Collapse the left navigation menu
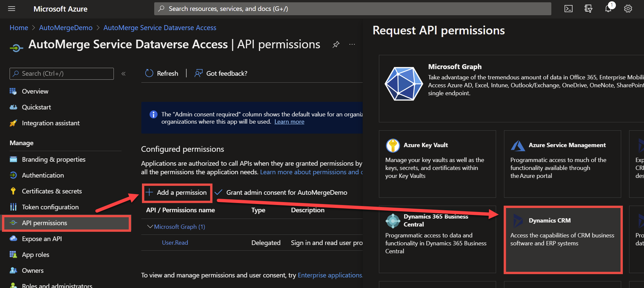 pos(123,74)
